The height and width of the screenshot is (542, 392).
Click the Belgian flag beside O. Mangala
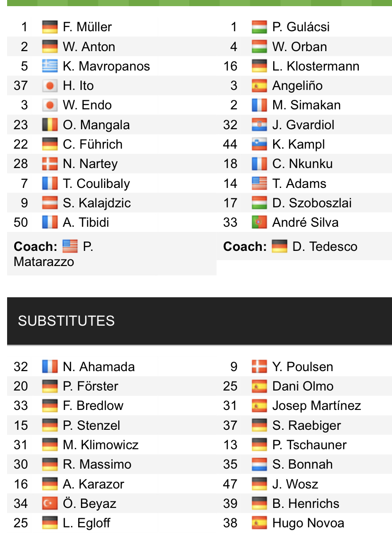point(50,125)
